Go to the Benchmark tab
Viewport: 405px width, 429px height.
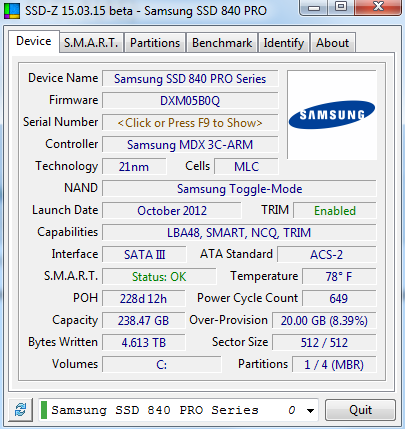pos(222,43)
